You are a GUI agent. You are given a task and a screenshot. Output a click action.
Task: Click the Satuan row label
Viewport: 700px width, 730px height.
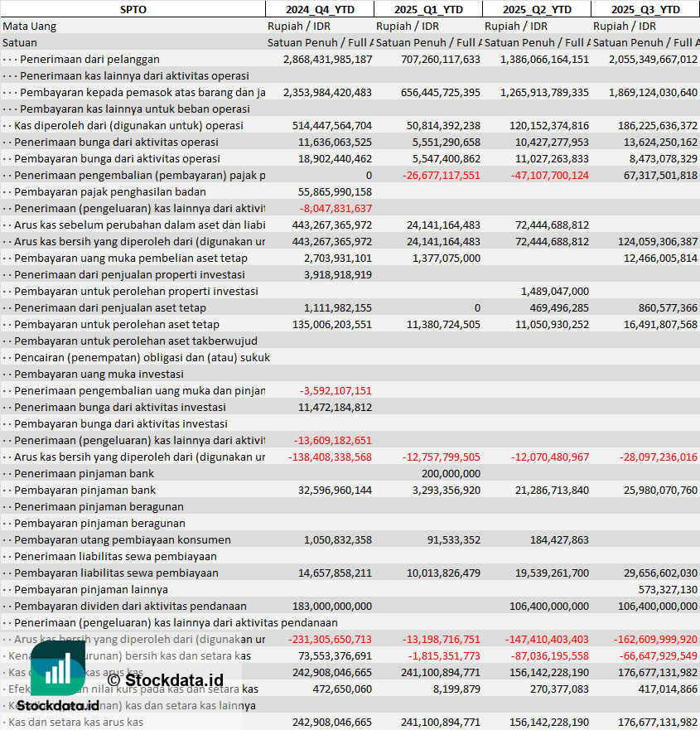tap(20, 43)
